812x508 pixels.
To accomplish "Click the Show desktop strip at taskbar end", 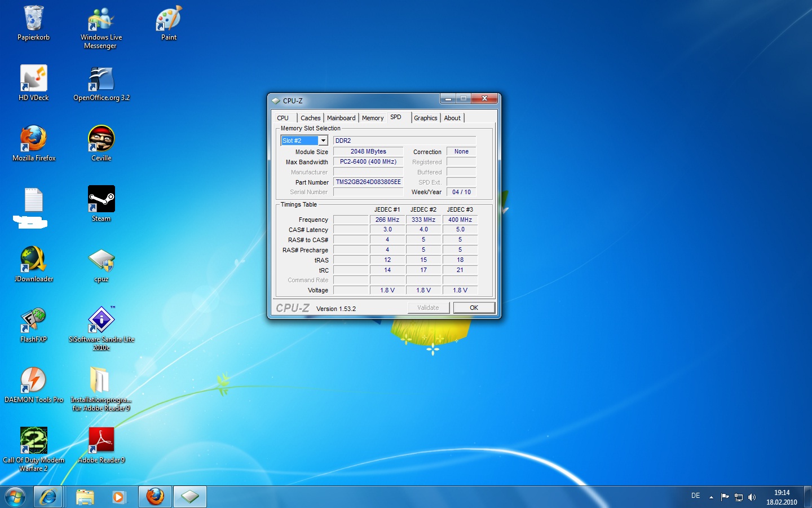I will (807, 497).
